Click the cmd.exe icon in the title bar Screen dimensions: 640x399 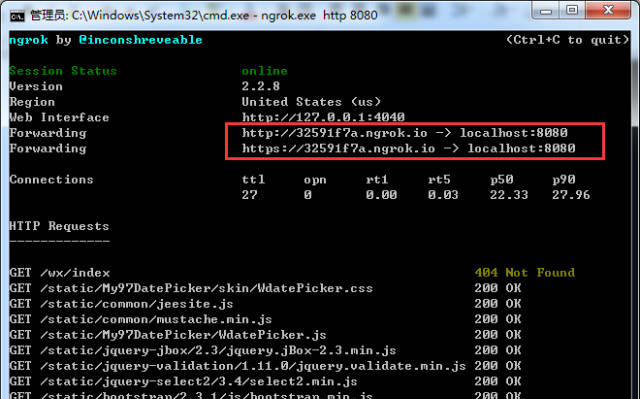pos(17,16)
